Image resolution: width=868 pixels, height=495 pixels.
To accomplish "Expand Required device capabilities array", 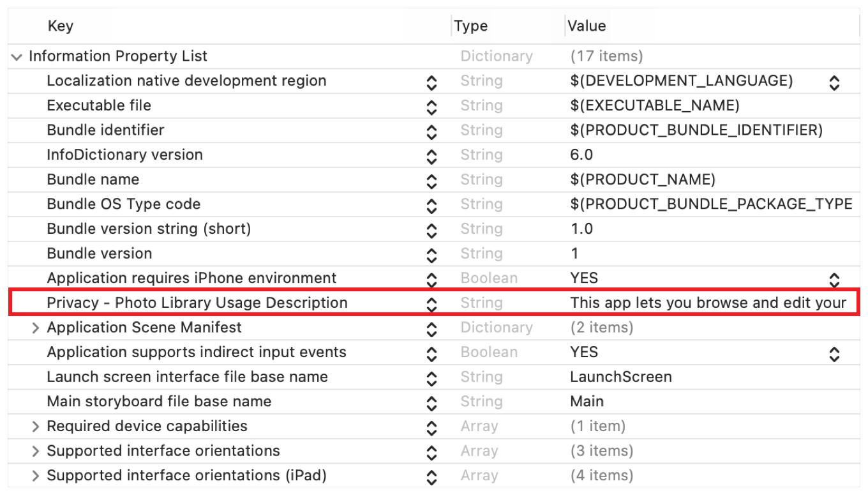I will [36, 427].
